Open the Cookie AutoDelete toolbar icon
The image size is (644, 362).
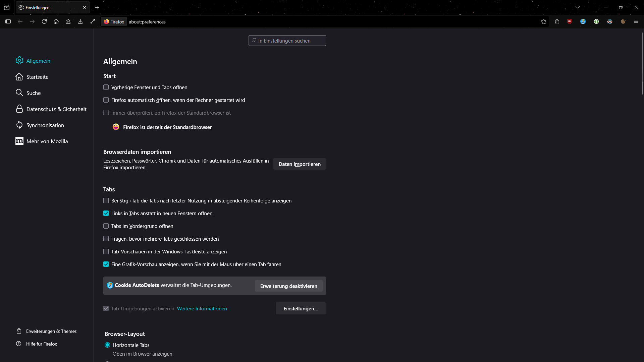tap(583, 21)
